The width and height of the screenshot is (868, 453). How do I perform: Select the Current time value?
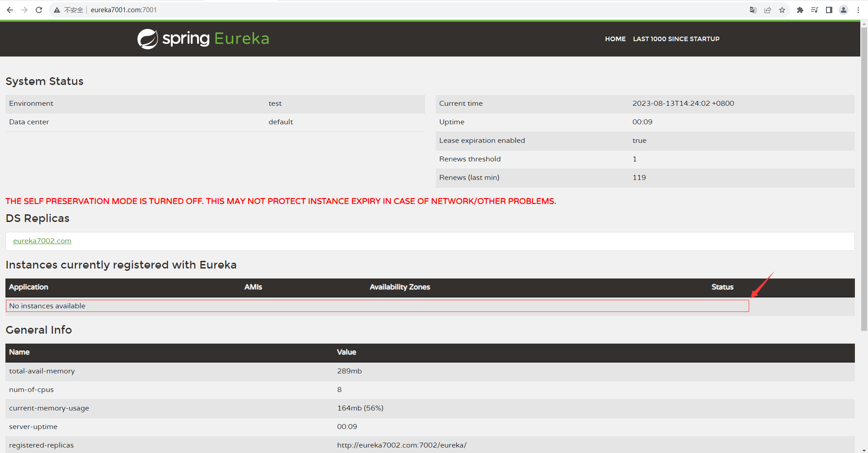point(683,104)
